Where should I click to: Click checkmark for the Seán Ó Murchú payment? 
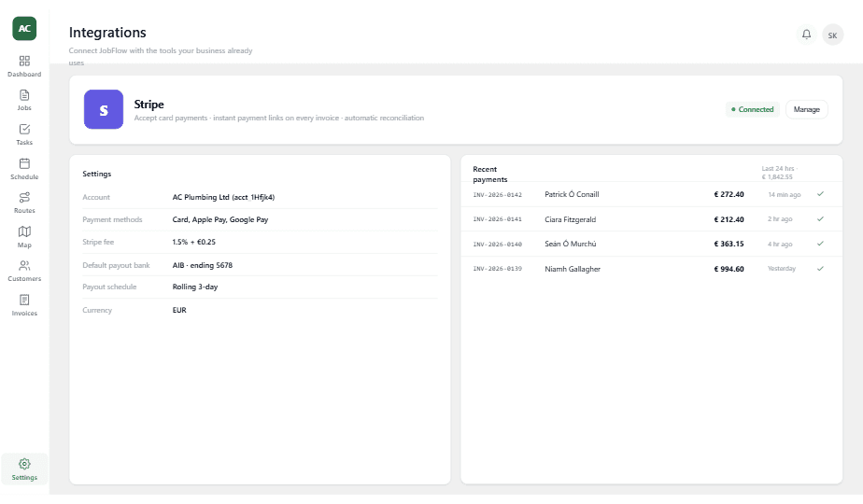pos(820,244)
